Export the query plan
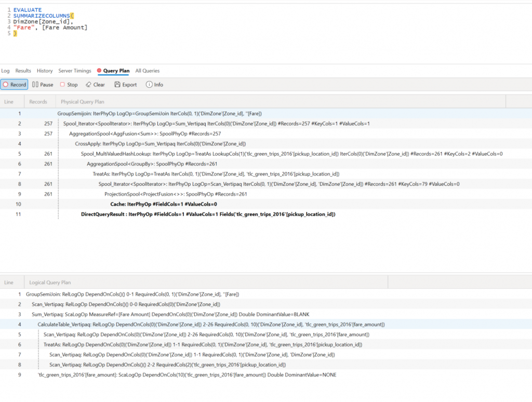This screenshot has height=402, width=532. pyautogui.click(x=126, y=85)
